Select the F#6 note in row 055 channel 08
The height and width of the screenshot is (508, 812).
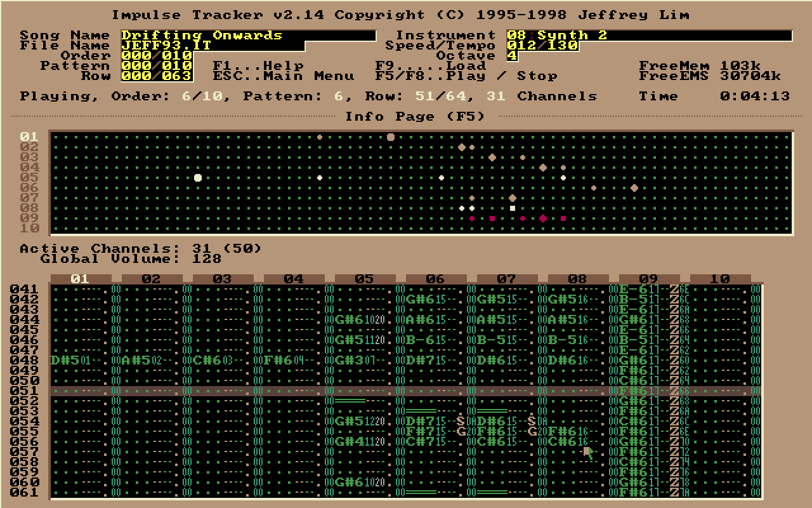pos(563,432)
